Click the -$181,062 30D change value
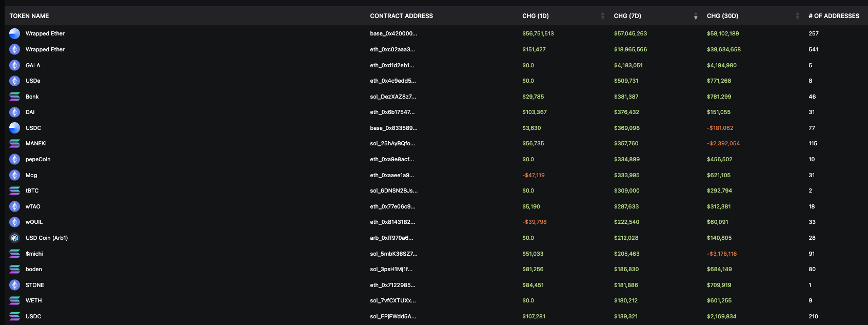868x325 pixels. pos(720,128)
